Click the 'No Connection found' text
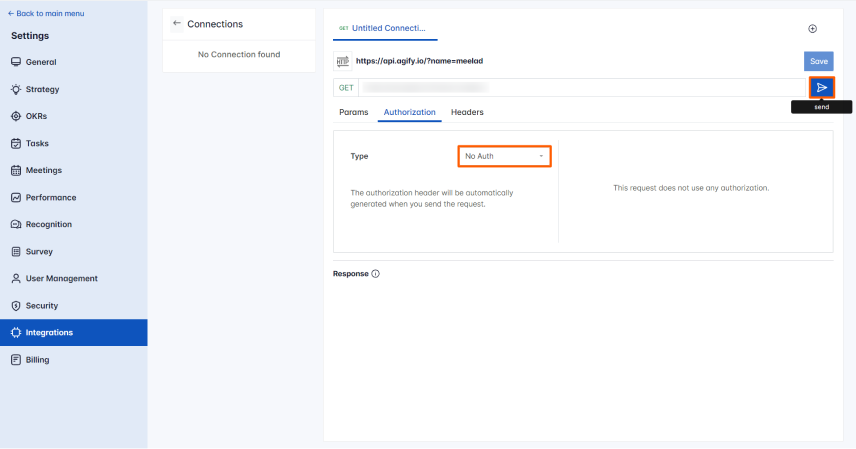 (x=239, y=54)
